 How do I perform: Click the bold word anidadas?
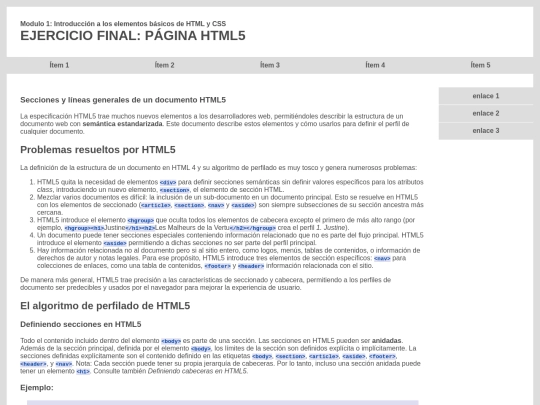(x=387, y=341)
